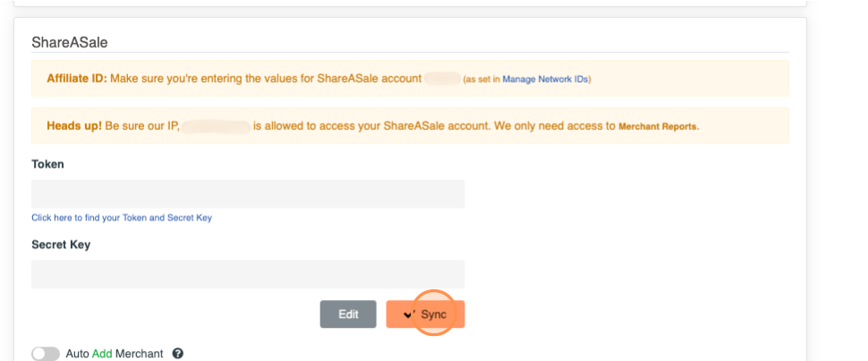The width and height of the screenshot is (868, 361).
Task: Open the Merchant Reports link
Action: coord(659,126)
